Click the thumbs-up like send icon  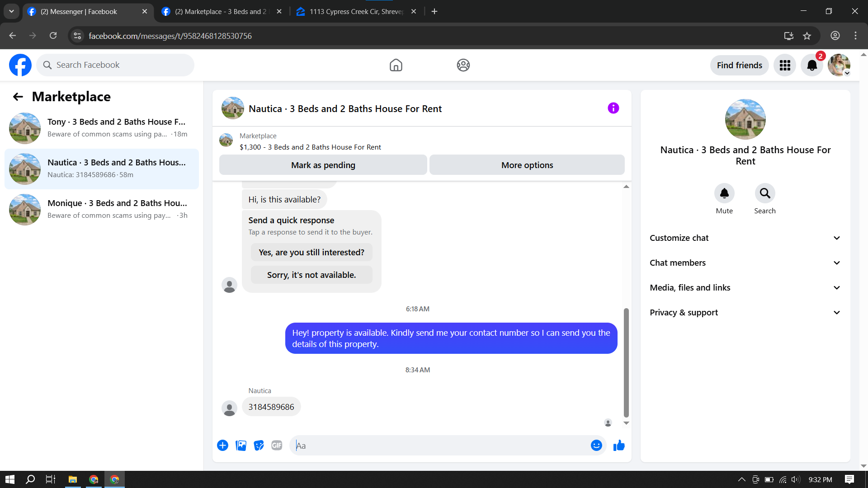pos(619,446)
